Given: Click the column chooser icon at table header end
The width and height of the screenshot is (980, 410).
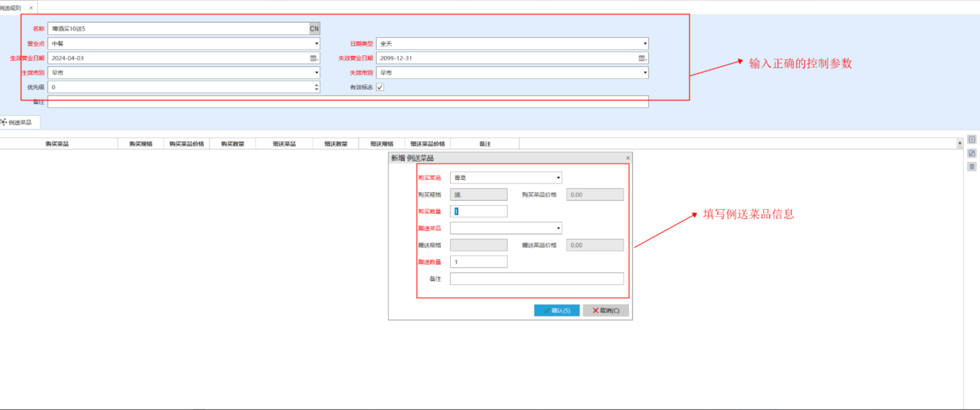Looking at the screenshot, I should click(960, 143).
